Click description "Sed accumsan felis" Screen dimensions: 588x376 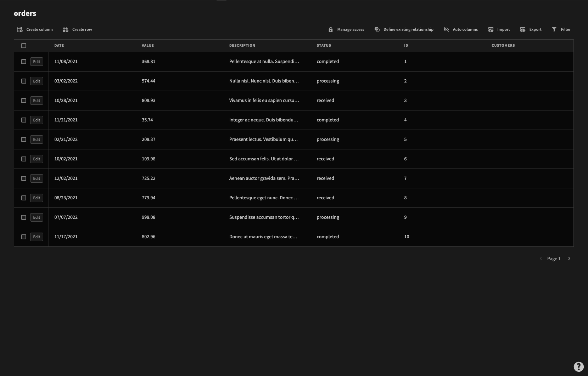(264, 159)
